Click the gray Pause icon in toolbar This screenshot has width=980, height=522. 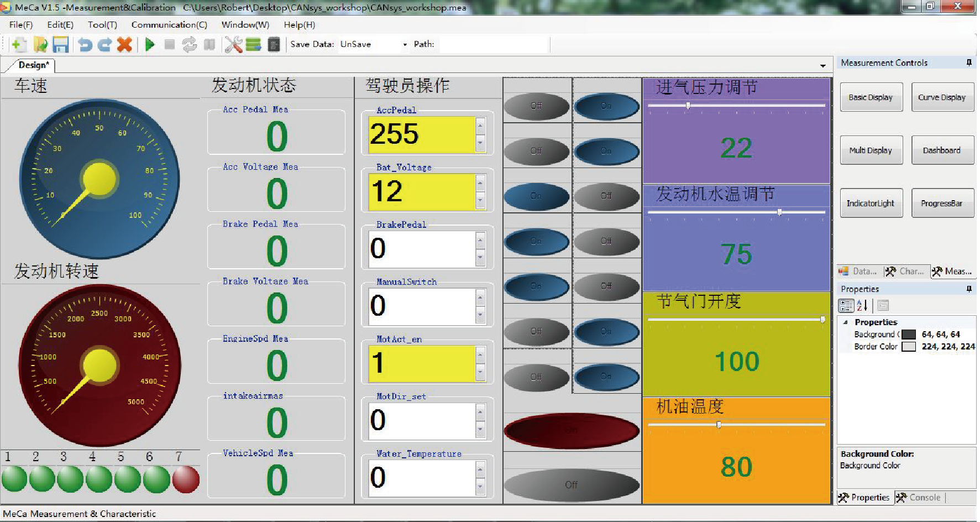coord(209,45)
